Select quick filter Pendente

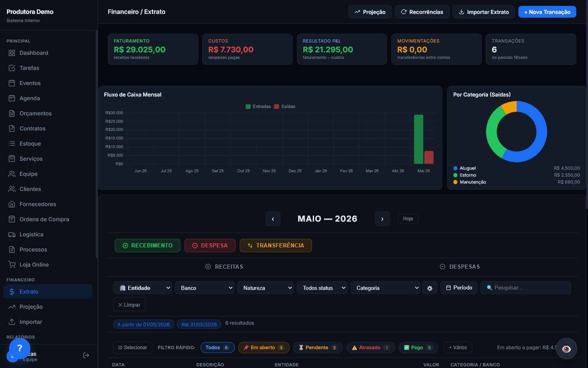318,348
